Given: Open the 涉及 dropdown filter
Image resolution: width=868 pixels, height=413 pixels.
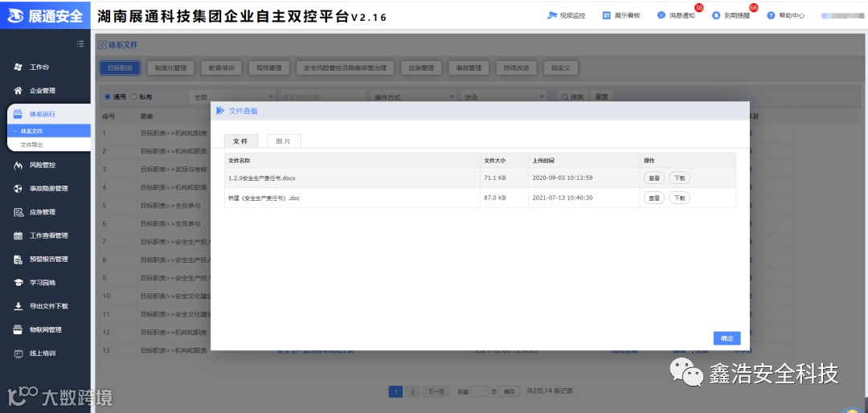Looking at the screenshot, I should click(503, 97).
